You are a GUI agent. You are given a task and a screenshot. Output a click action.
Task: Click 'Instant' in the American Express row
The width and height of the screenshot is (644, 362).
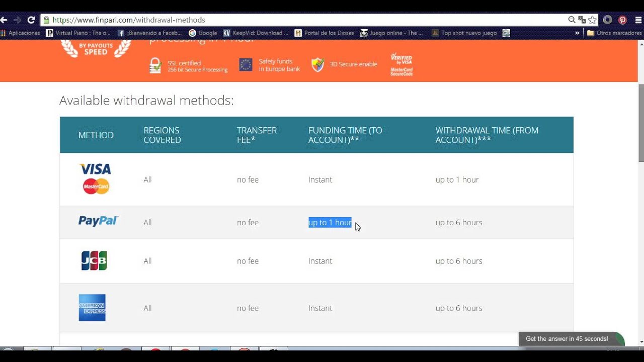[320, 308]
